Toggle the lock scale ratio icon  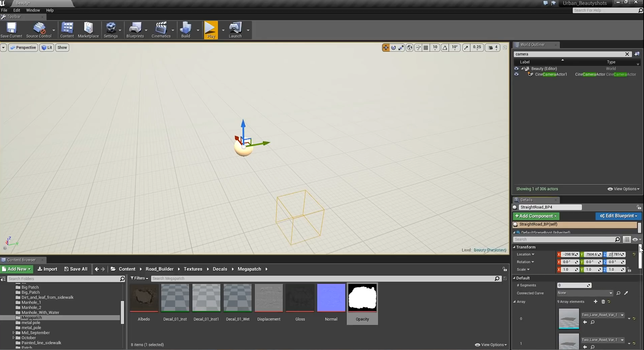tap(629, 270)
